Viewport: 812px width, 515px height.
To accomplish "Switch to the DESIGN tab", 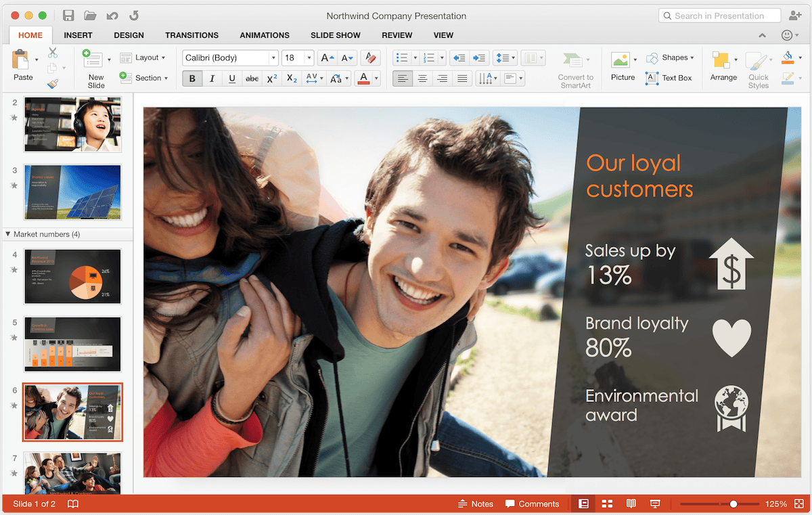I will pos(129,35).
